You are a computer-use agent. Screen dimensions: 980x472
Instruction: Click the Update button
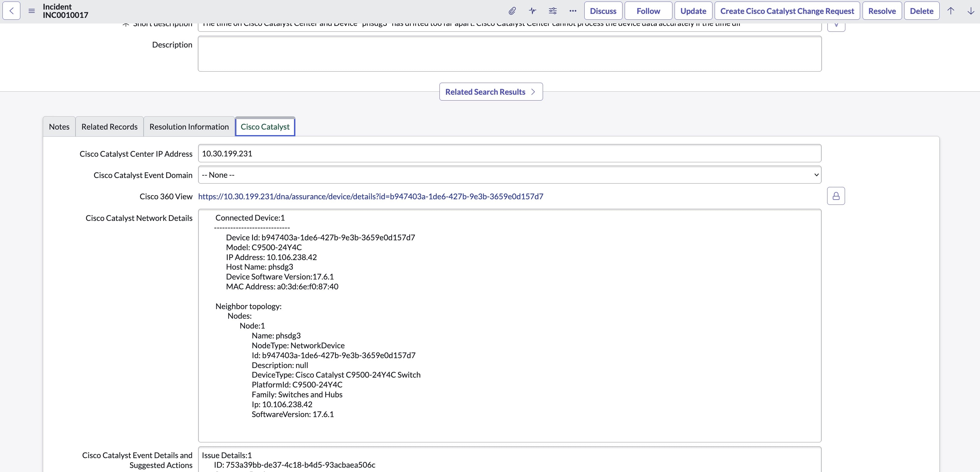click(x=693, y=11)
